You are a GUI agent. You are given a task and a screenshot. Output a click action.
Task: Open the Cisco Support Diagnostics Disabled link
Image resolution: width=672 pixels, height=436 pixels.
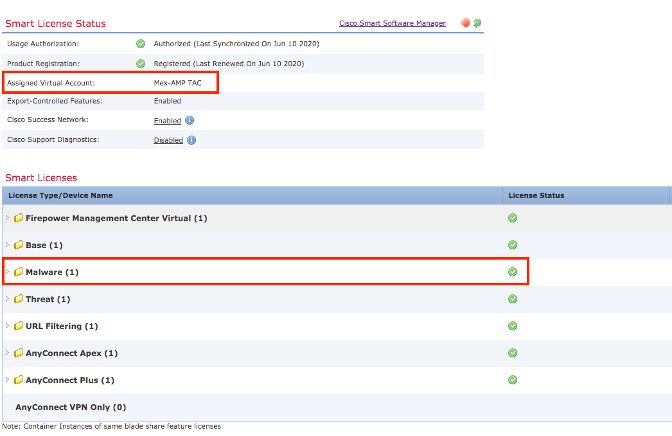[168, 140]
